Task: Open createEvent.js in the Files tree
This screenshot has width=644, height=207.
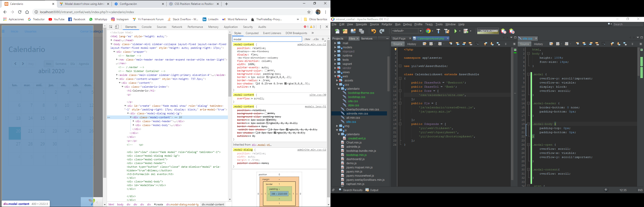Action: (x=357, y=138)
